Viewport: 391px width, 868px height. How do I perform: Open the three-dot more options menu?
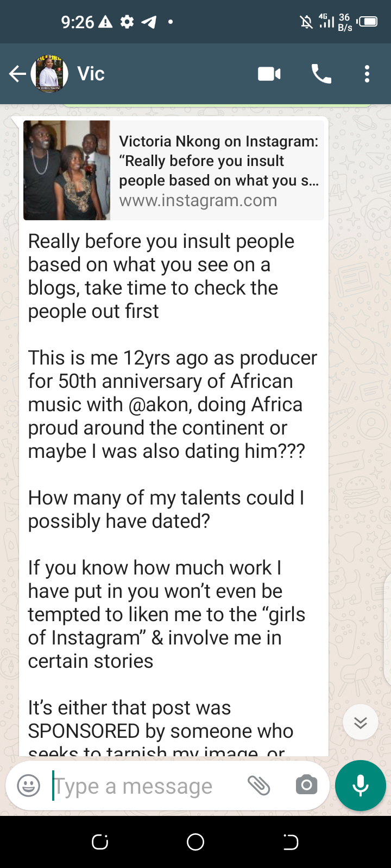[x=367, y=74]
